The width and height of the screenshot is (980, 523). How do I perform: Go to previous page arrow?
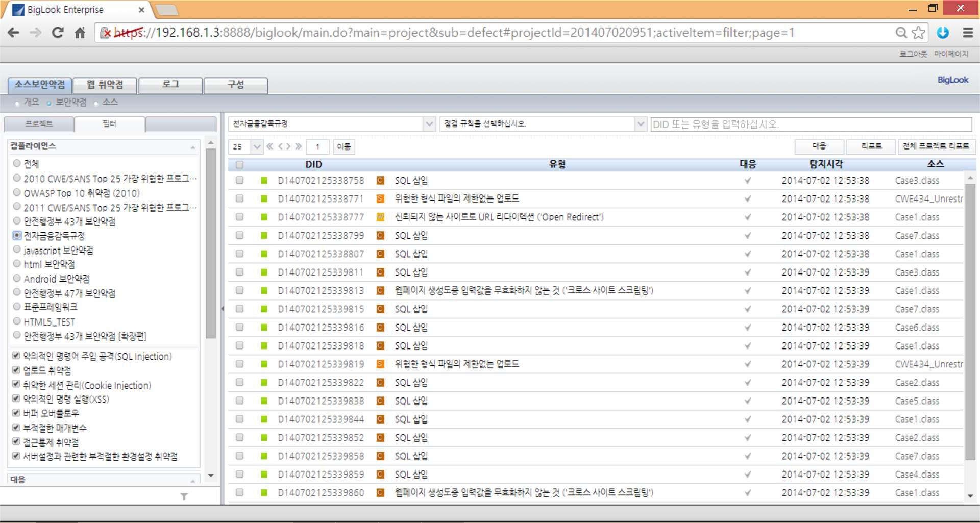coord(281,146)
